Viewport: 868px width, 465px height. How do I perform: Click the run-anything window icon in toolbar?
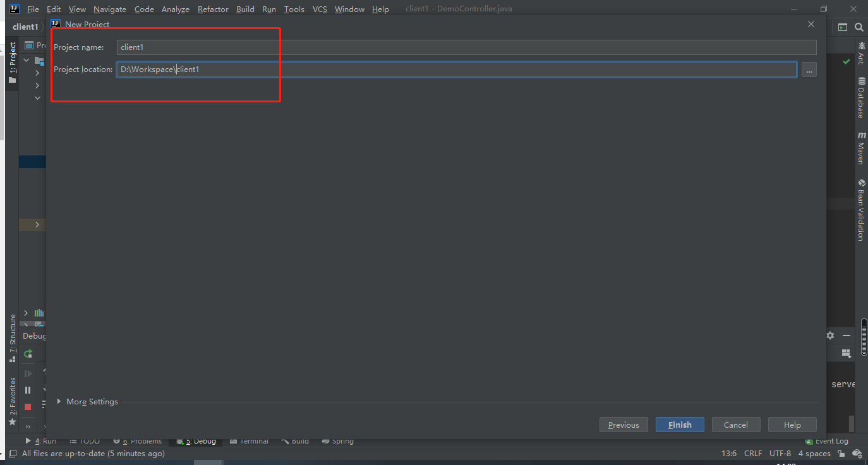[x=842, y=27]
